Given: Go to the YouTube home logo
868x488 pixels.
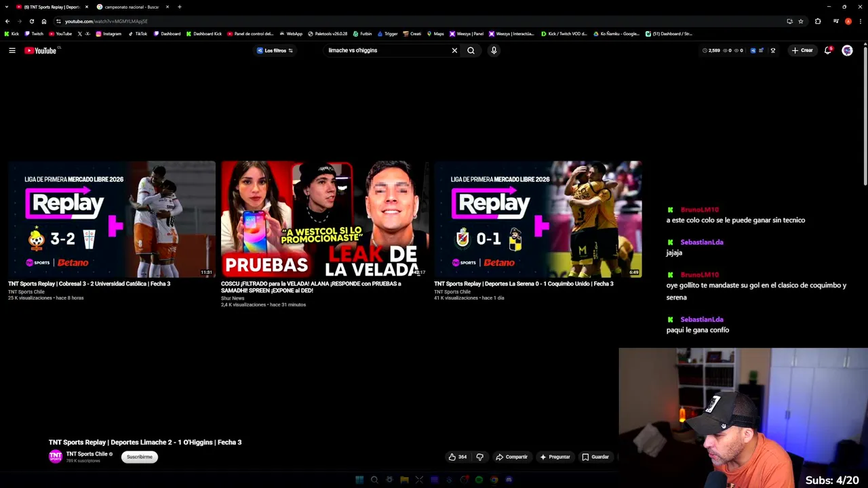Looking at the screenshot, I should coord(42,50).
